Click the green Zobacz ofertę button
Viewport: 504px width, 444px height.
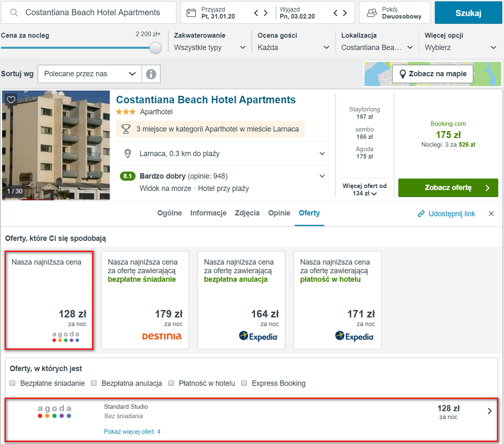point(448,188)
